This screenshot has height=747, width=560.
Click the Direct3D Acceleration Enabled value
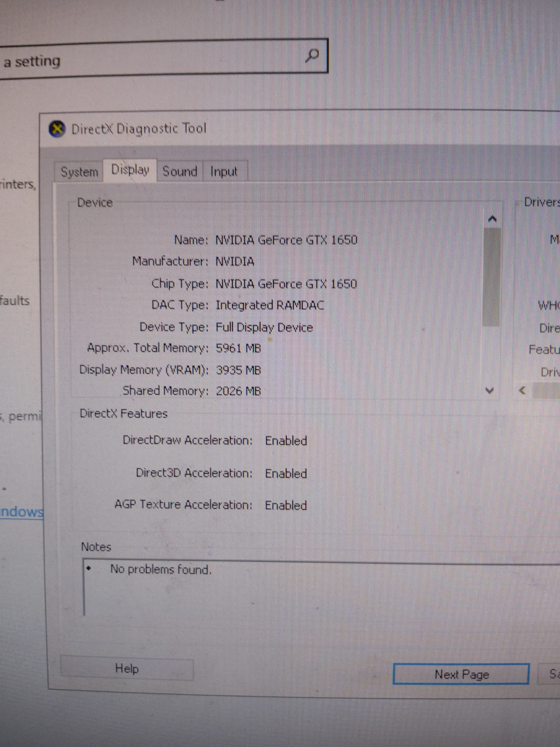tap(286, 474)
